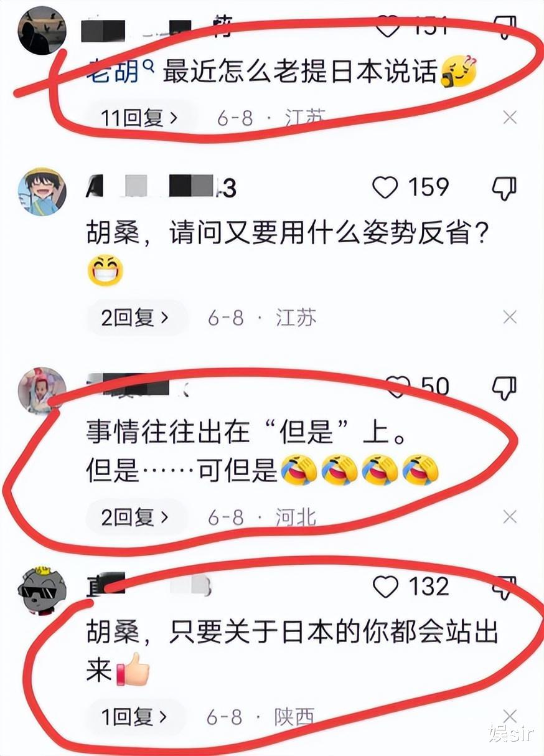Expand the 11回复 replies
The height and width of the screenshot is (756, 544).
point(139,118)
